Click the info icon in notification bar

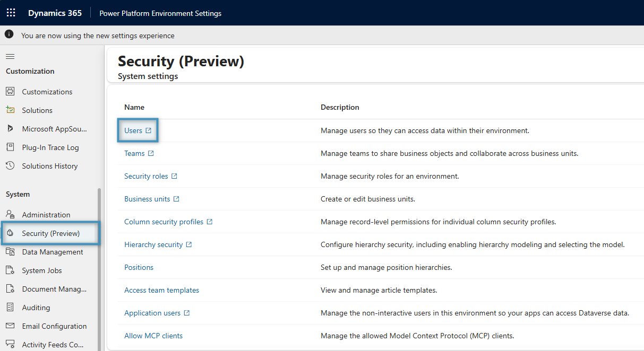click(x=9, y=34)
